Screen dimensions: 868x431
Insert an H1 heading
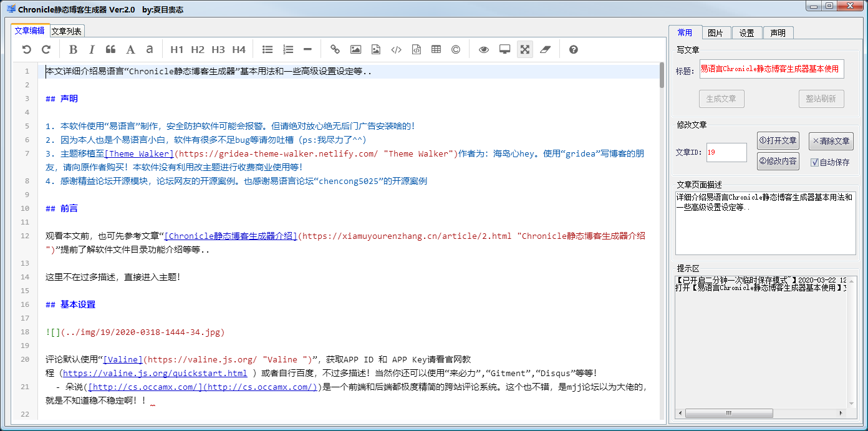[x=177, y=50]
